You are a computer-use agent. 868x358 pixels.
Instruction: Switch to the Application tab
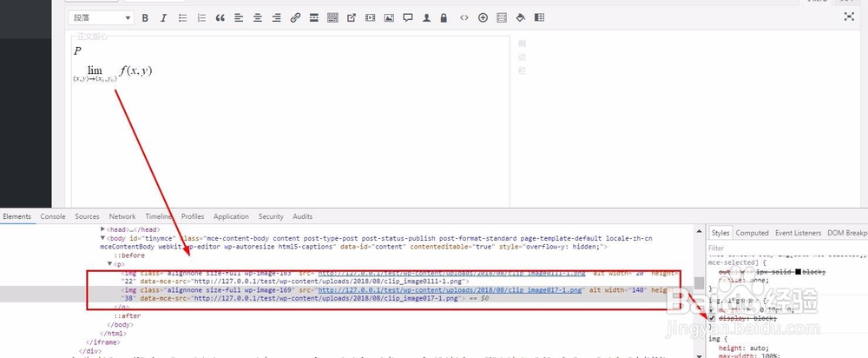[231, 216]
